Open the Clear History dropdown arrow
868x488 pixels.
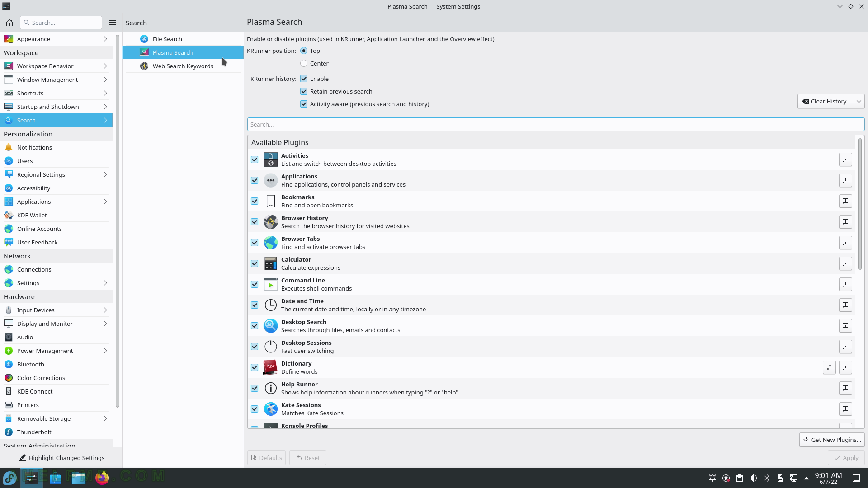(x=859, y=101)
